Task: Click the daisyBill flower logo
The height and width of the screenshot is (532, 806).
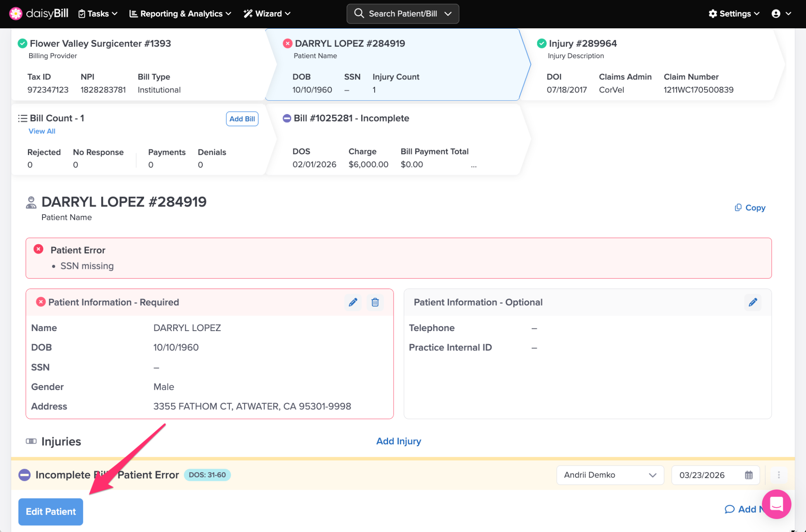Action: (x=16, y=13)
